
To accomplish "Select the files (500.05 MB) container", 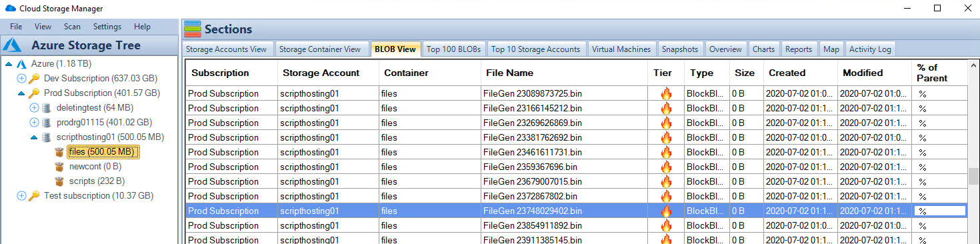I will point(103,152).
